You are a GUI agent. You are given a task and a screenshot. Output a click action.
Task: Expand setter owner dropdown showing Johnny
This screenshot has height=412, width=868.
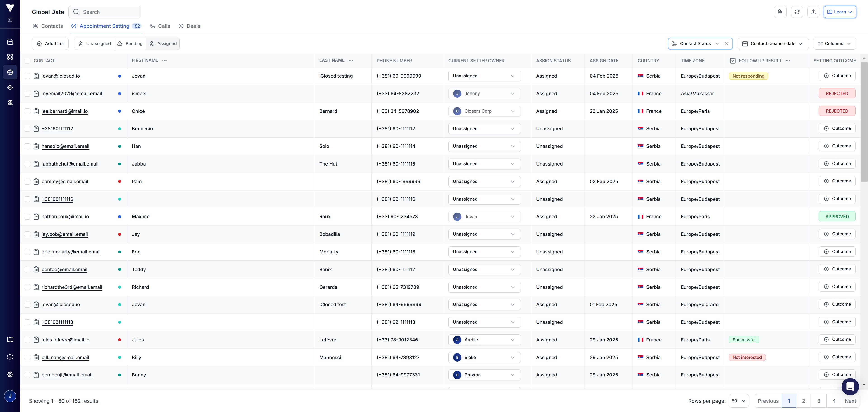point(484,93)
